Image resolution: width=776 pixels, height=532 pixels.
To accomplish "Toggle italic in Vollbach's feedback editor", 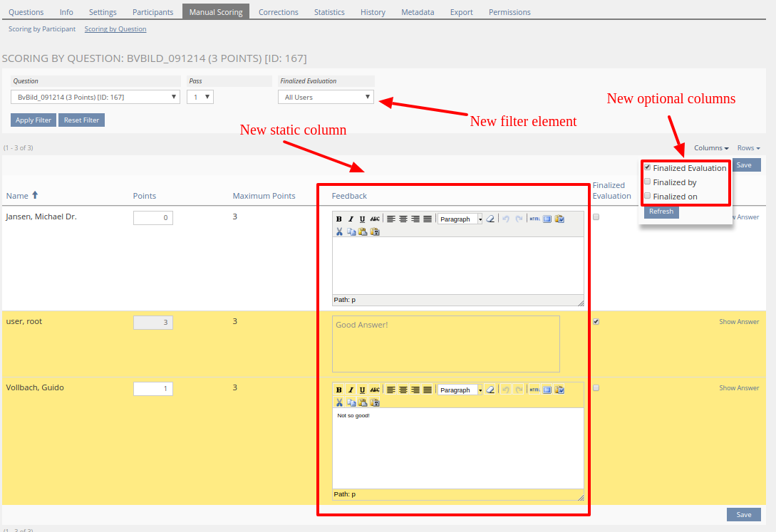I will coord(351,390).
